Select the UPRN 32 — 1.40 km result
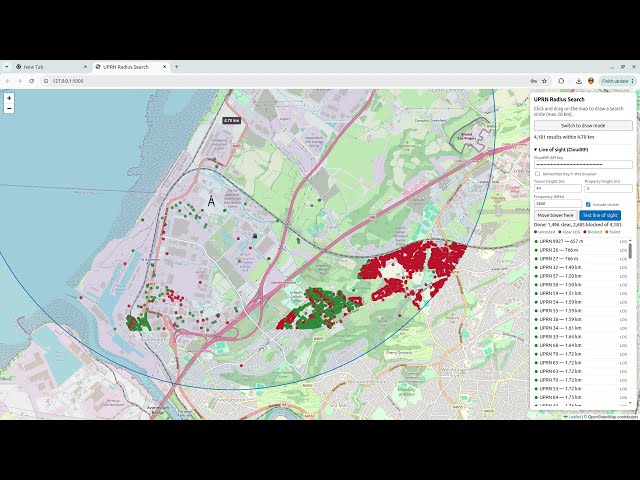This screenshot has height=480, width=640. pos(580,267)
